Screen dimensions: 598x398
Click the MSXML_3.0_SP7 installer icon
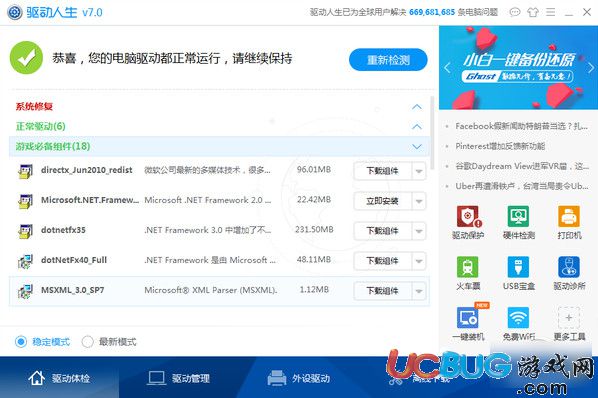(x=25, y=291)
